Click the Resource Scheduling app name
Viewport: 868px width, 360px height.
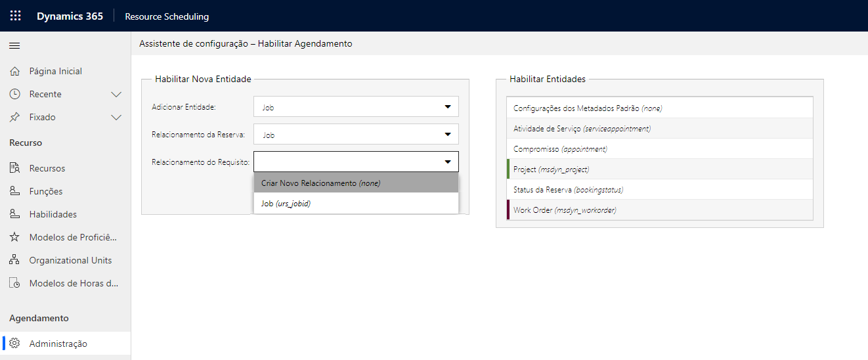pyautogui.click(x=167, y=16)
